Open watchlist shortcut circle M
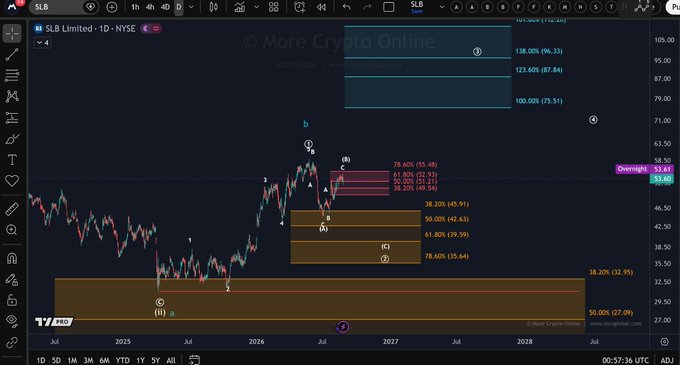This screenshot has width=680, height=365. [x=565, y=7]
